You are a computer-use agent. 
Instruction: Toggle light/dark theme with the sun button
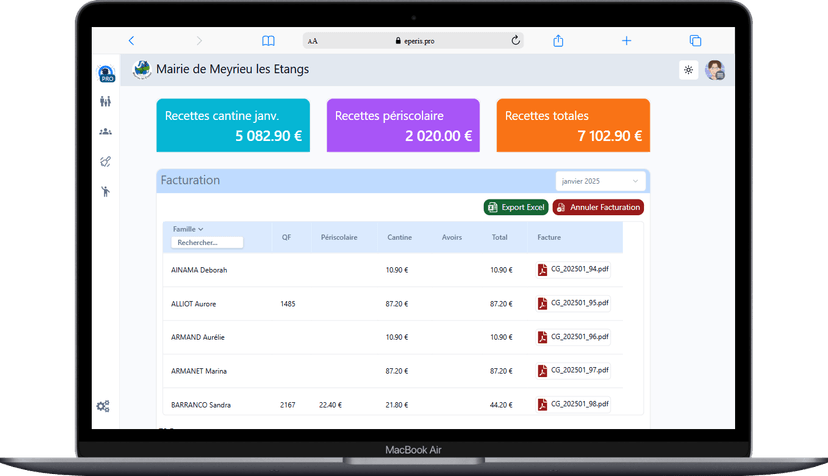pyautogui.click(x=688, y=70)
